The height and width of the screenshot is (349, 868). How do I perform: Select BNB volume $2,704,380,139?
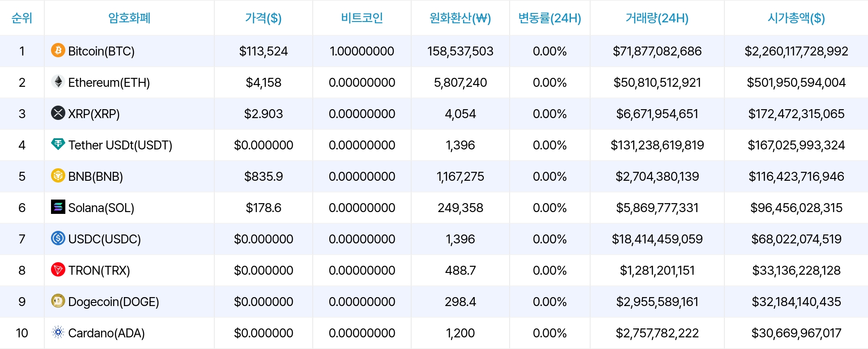pos(657,176)
